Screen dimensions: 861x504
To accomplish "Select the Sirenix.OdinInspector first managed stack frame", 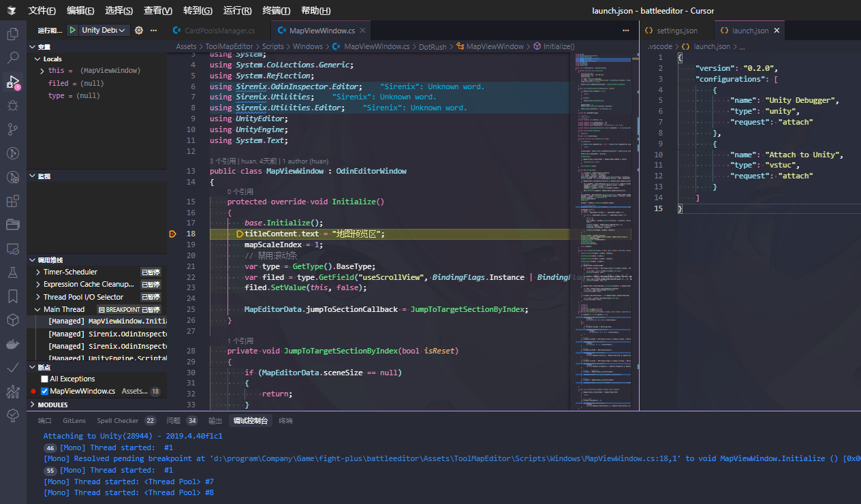I will click(96, 334).
